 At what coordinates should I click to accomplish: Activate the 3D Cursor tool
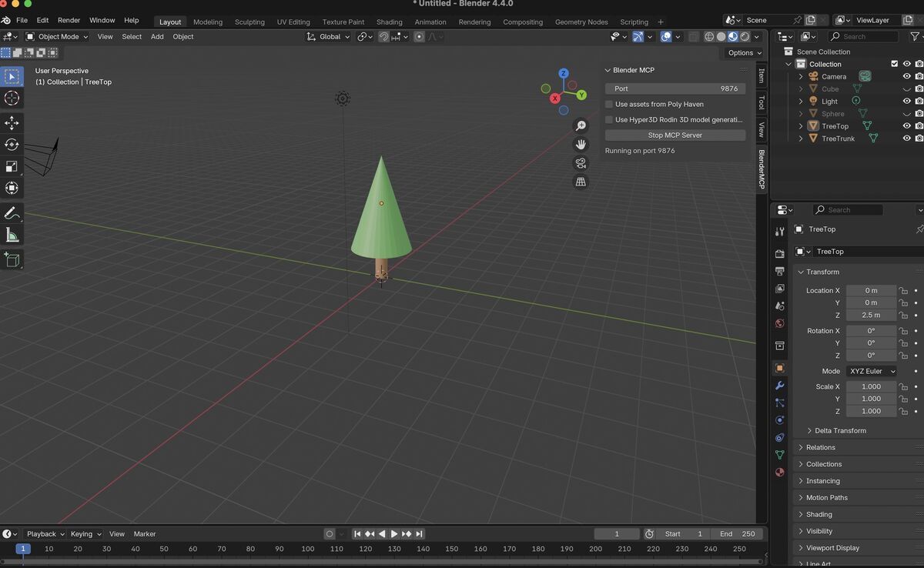pyautogui.click(x=12, y=98)
